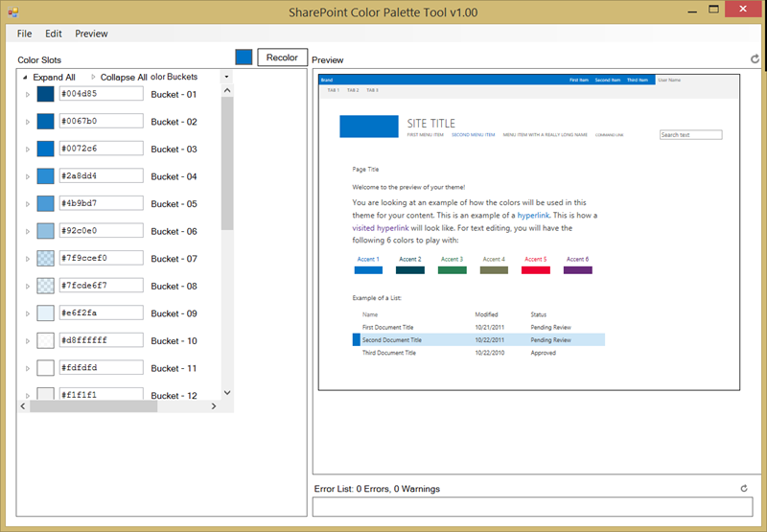Expand the Bucket - 10 row
Screen dimensions: 767x532
28,341
